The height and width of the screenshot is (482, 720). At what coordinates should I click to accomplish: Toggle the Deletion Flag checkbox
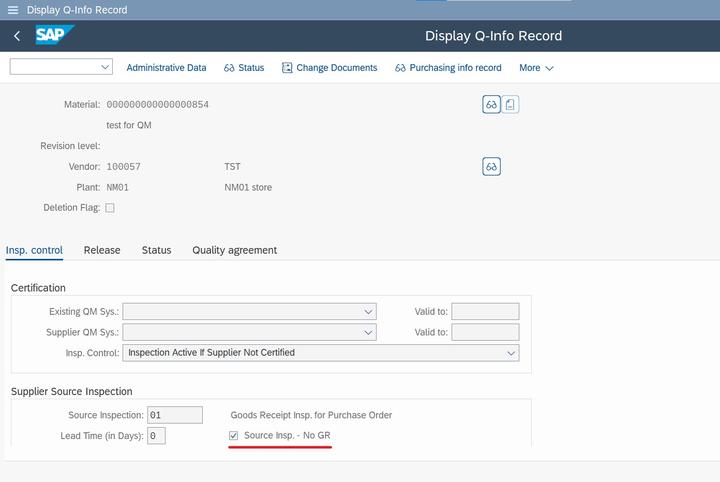(110, 208)
